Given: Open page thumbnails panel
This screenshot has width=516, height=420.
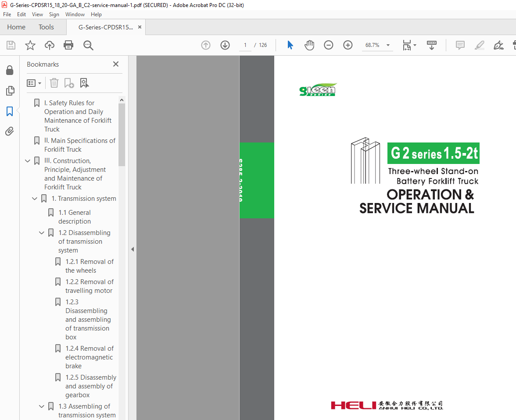Looking at the screenshot, I should point(10,91).
